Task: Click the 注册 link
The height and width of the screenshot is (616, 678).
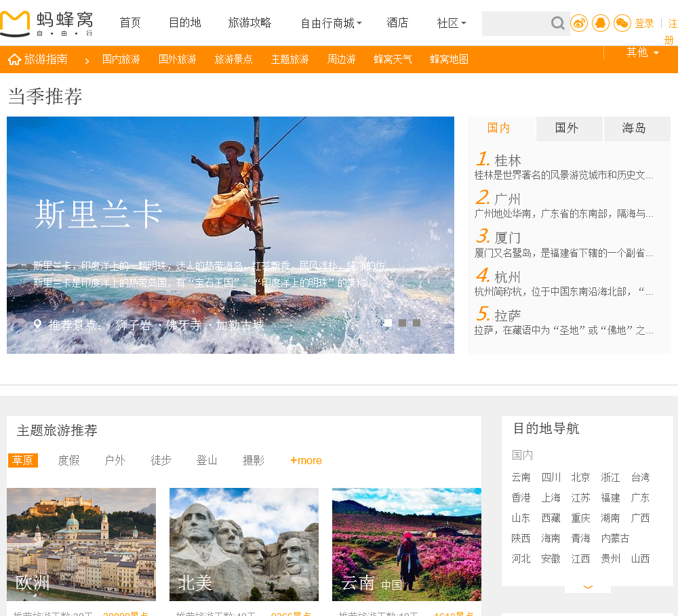Action: (x=671, y=31)
